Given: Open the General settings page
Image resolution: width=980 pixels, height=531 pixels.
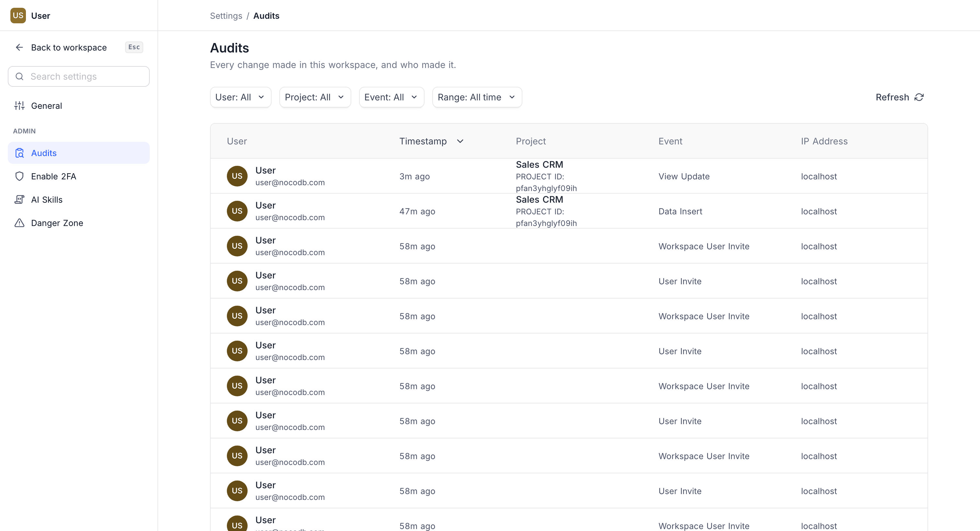Looking at the screenshot, I should (x=79, y=106).
